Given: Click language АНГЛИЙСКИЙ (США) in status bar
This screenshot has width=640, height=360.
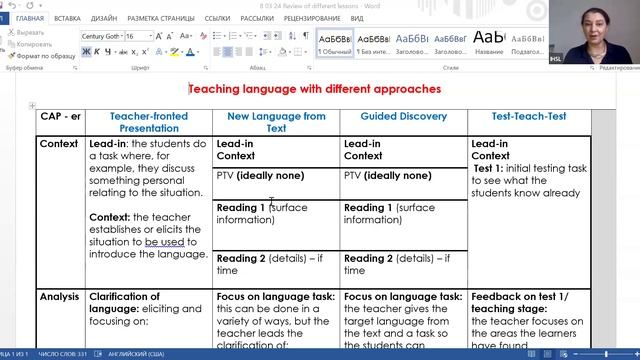Looking at the screenshot, I should pyautogui.click(x=136, y=354).
